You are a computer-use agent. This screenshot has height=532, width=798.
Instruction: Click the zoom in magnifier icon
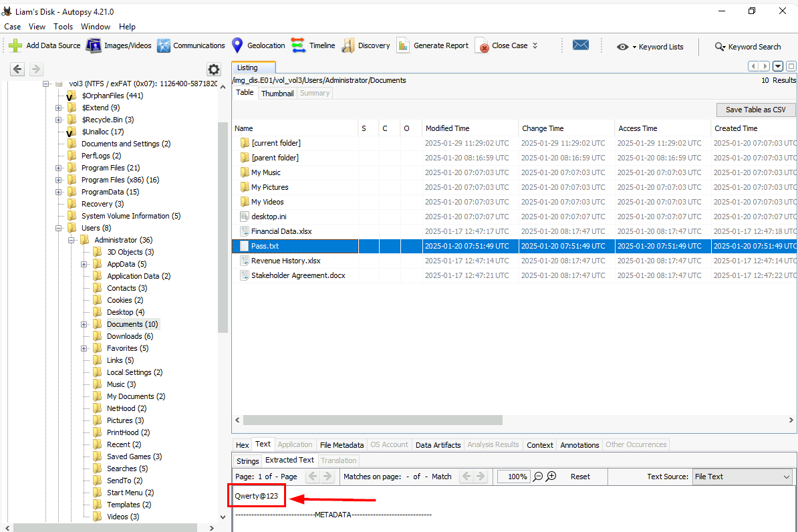(x=551, y=477)
